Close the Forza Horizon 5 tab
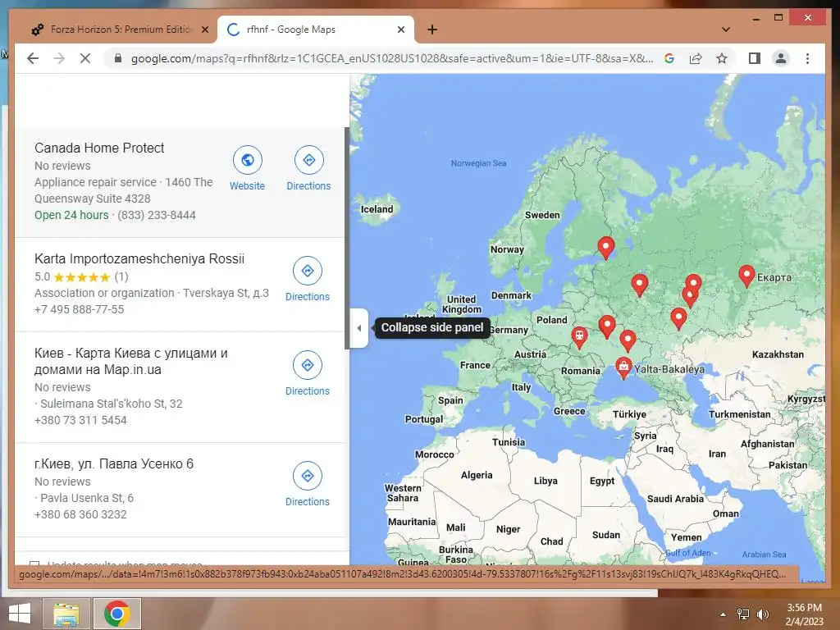 click(204, 30)
